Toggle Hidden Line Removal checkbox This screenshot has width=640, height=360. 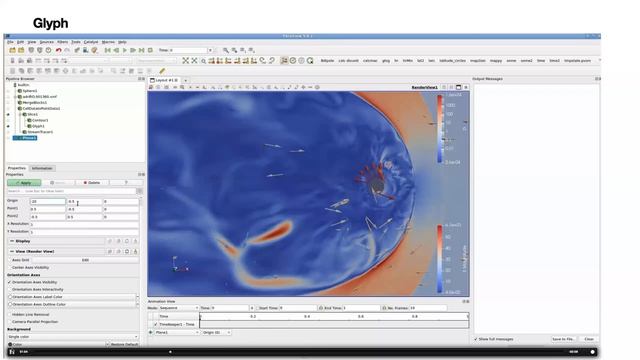tap(10, 315)
